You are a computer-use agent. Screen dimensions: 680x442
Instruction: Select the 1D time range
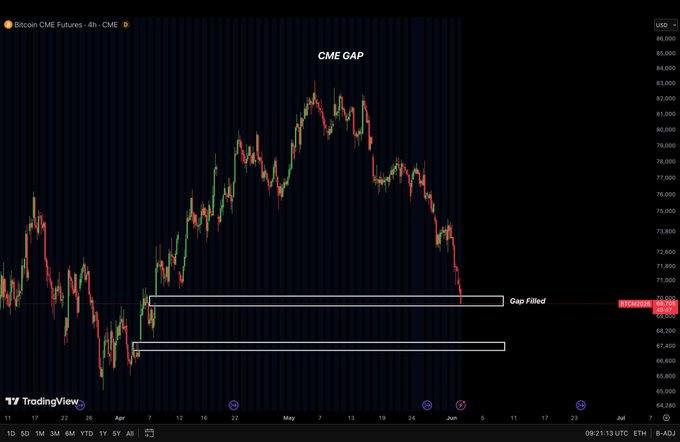pyautogui.click(x=11, y=433)
